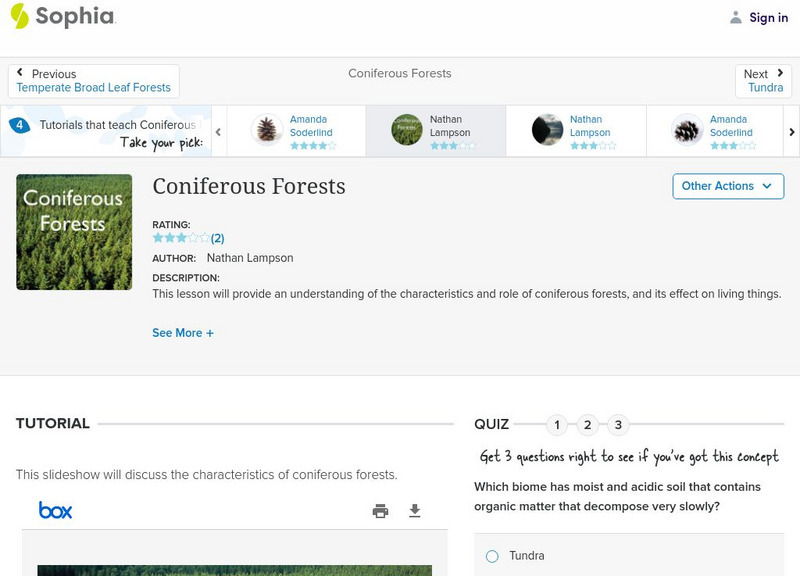This screenshot has width=800, height=576.
Task: Jump to quiz question 1
Action: click(557, 425)
